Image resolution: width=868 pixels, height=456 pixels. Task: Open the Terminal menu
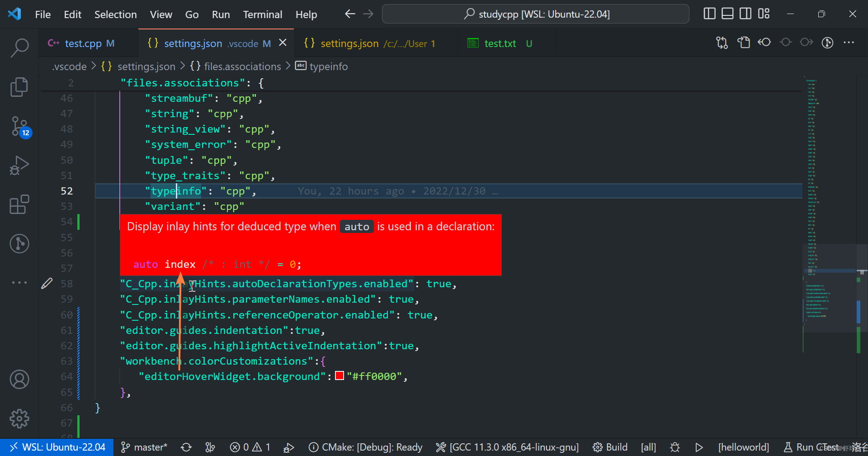263,14
